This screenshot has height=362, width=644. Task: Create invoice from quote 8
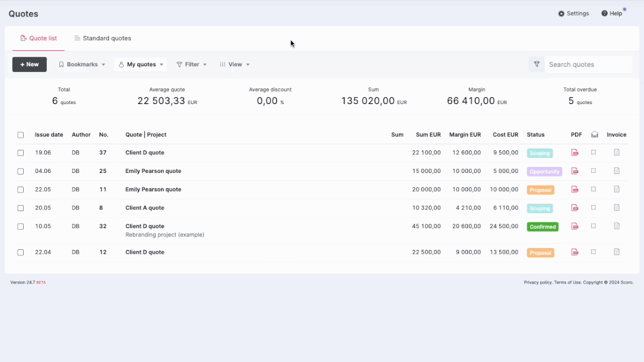click(616, 208)
